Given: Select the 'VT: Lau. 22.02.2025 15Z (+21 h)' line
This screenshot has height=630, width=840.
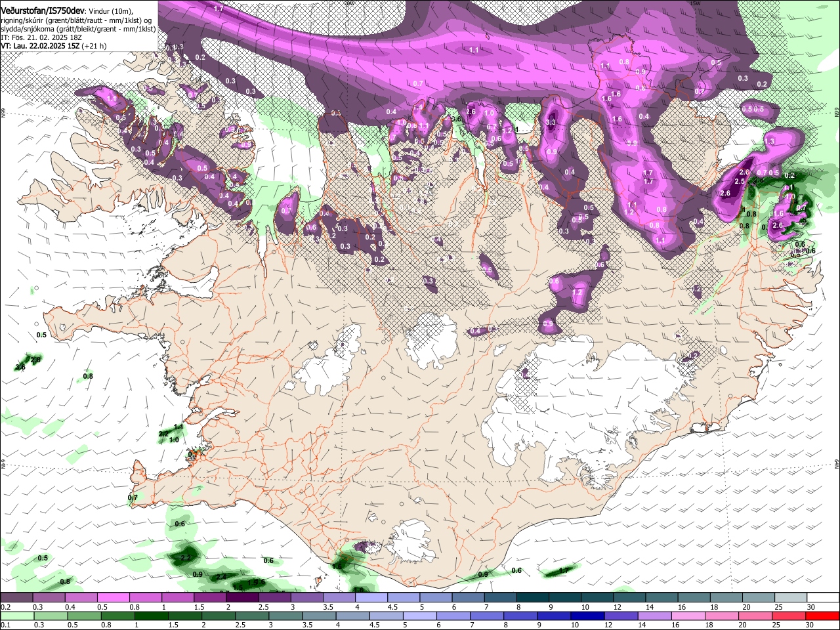Looking at the screenshot, I should point(53,47).
